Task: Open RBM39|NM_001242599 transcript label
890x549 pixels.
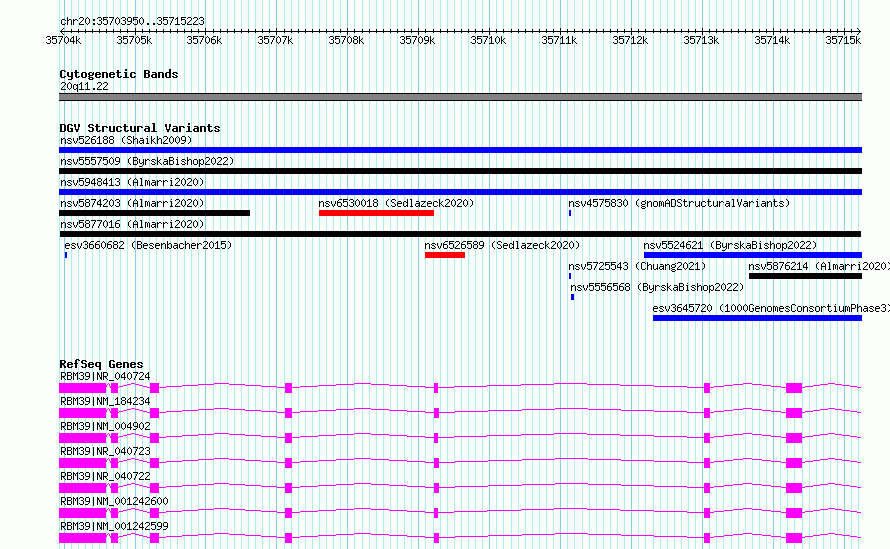Action: (x=114, y=526)
